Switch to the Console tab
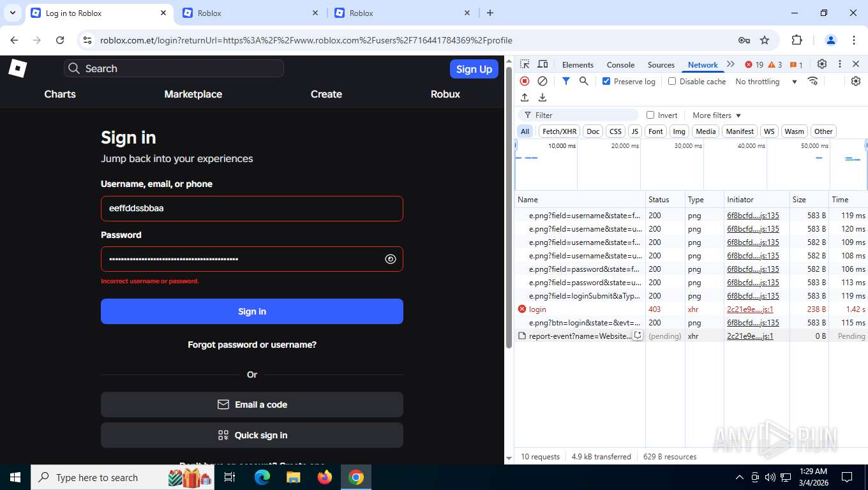Screen dimensions: 868x490 [x=620, y=64]
